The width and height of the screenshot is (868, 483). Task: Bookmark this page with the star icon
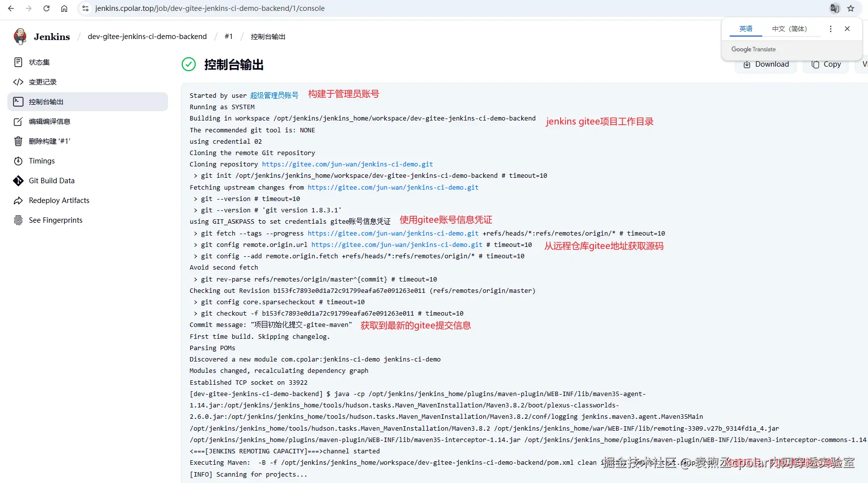pyautogui.click(x=851, y=8)
